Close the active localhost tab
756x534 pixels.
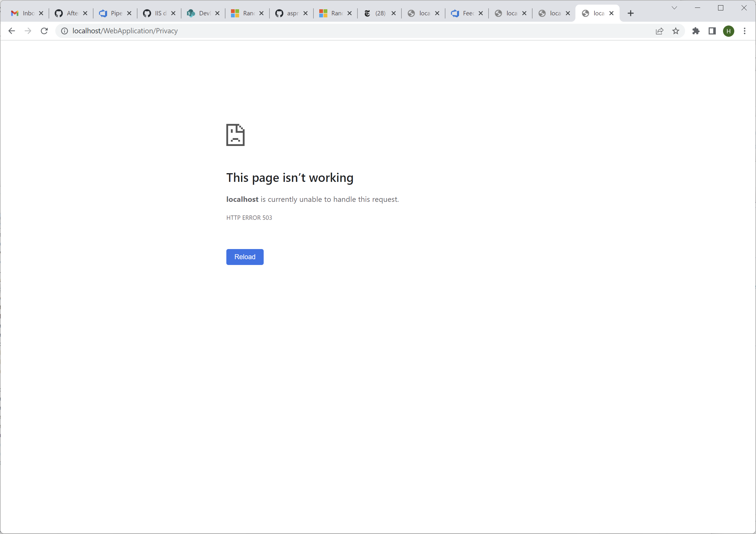tap(612, 13)
